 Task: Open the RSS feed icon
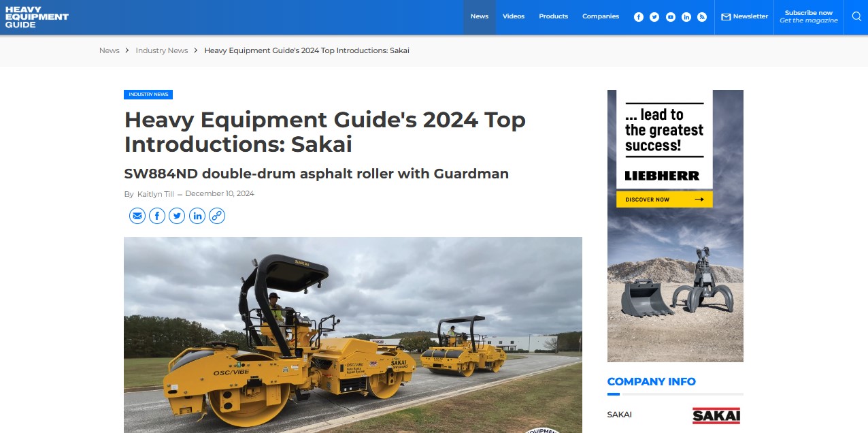tap(702, 17)
